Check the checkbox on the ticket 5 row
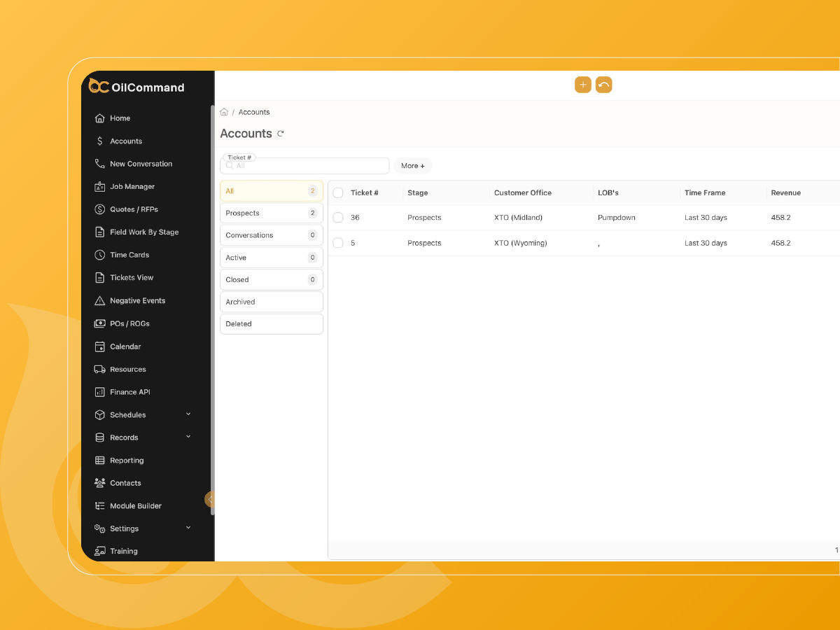The width and height of the screenshot is (840, 630). [x=338, y=243]
